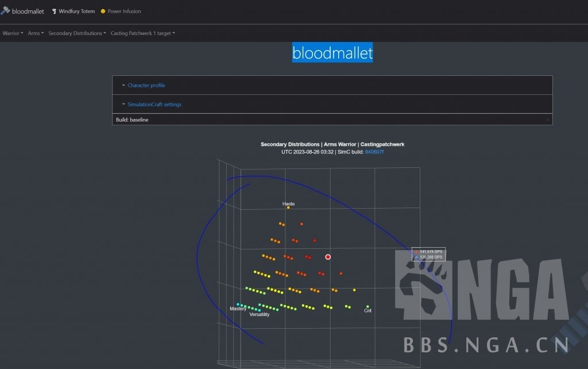Toggle the Windfury Totem label
Screen dimensions: 588x369
pyautogui.click(x=77, y=11)
